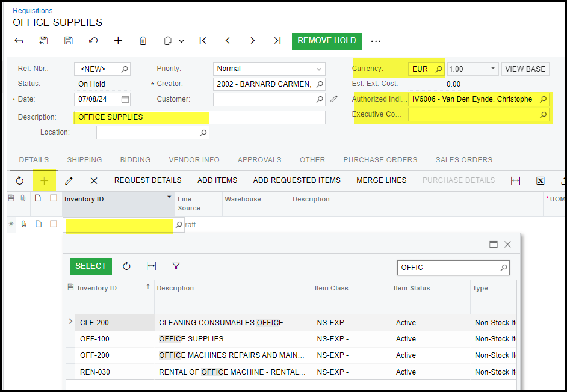Delete row using the X icon
This screenshot has height=392, width=567.
[94, 180]
